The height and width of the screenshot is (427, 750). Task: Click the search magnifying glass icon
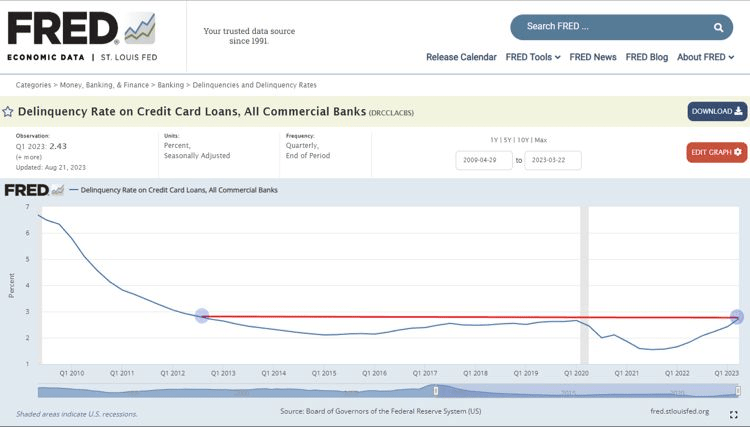coord(718,27)
